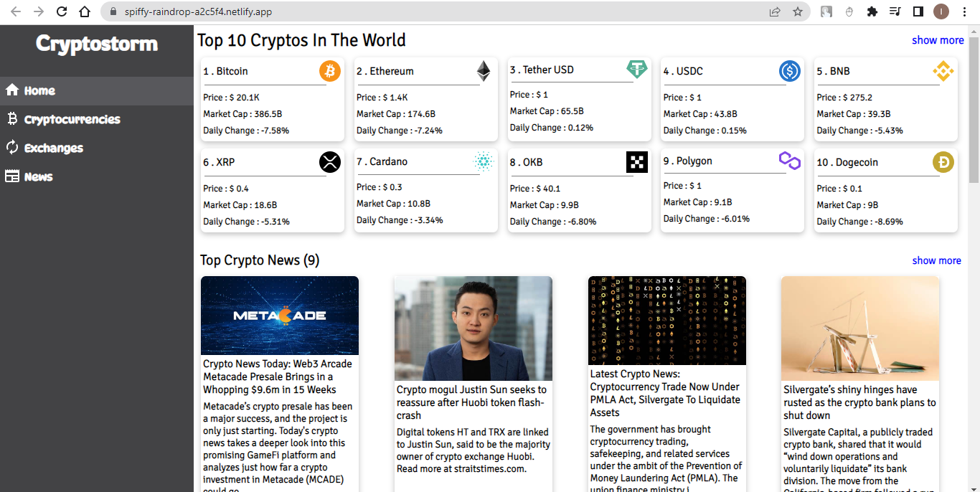Click the Bitcoin coin logo
980x492 pixels.
coord(330,71)
